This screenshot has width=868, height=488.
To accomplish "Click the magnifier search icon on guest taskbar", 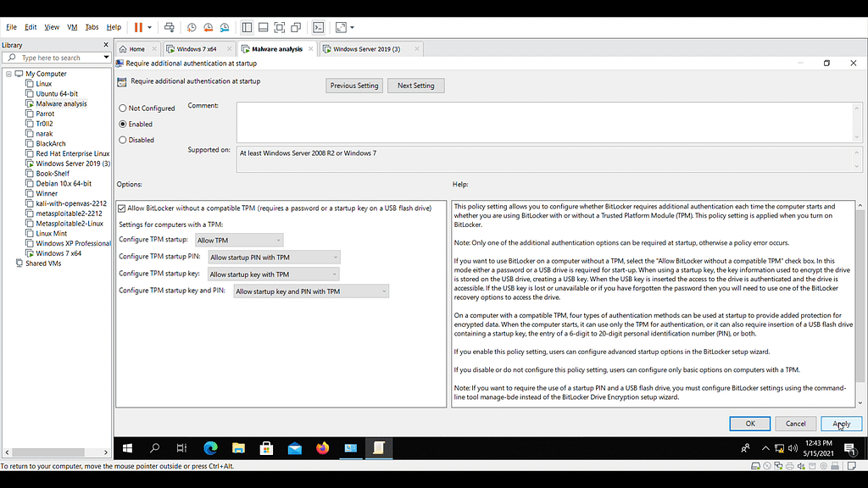I will click(x=155, y=448).
